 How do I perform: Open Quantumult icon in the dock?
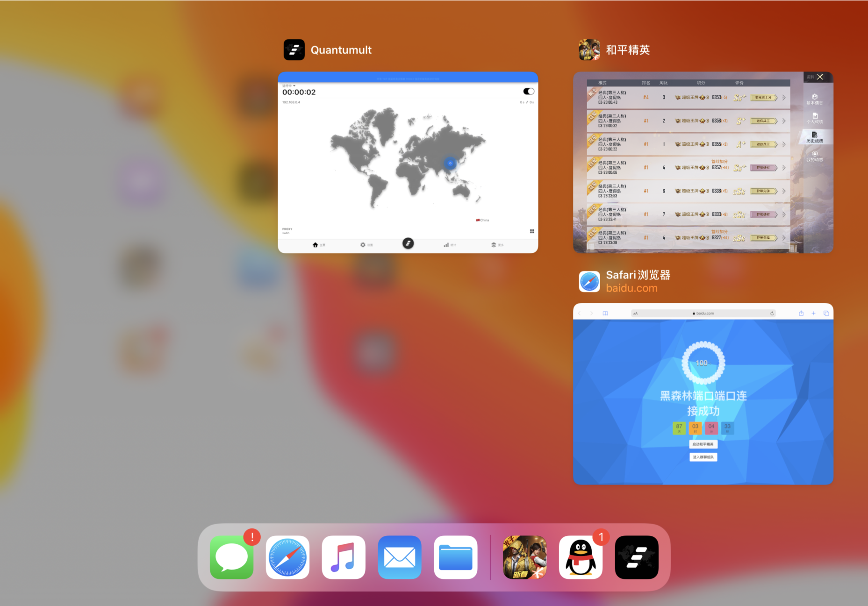pyautogui.click(x=637, y=557)
